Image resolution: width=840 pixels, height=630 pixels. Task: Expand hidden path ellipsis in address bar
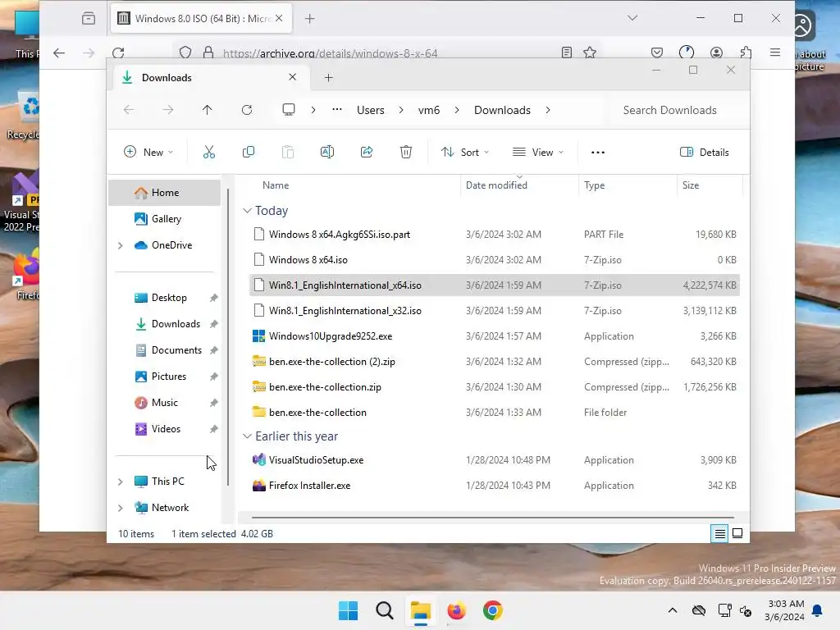[337, 110]
